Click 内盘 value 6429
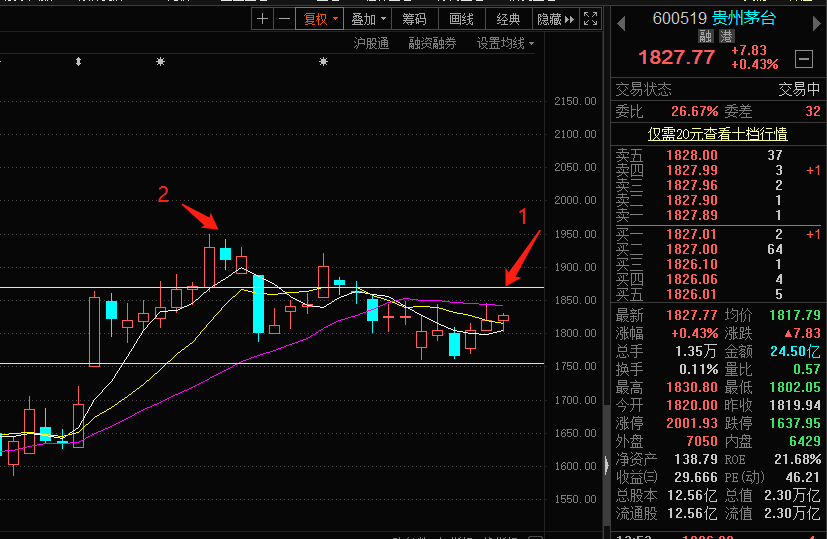 pos(804,441)
